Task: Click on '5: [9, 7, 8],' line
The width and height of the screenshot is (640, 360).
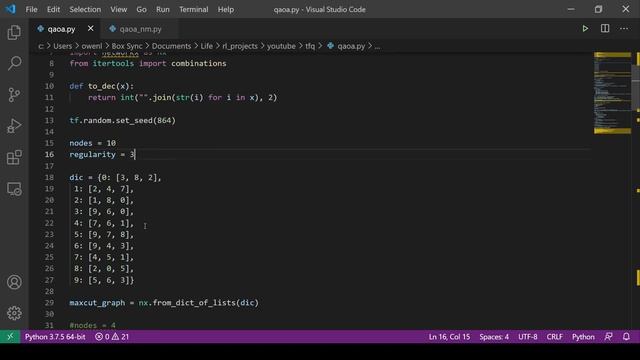Action: (x=104, y=234)
